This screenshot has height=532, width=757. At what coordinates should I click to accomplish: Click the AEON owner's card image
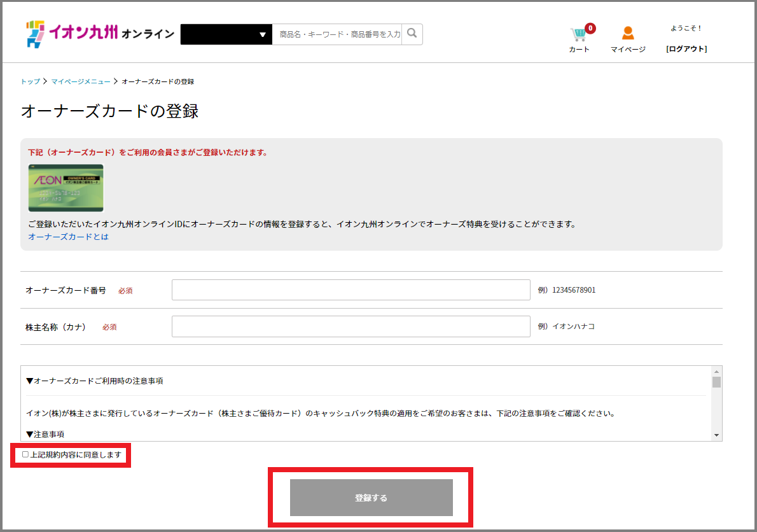66,188
